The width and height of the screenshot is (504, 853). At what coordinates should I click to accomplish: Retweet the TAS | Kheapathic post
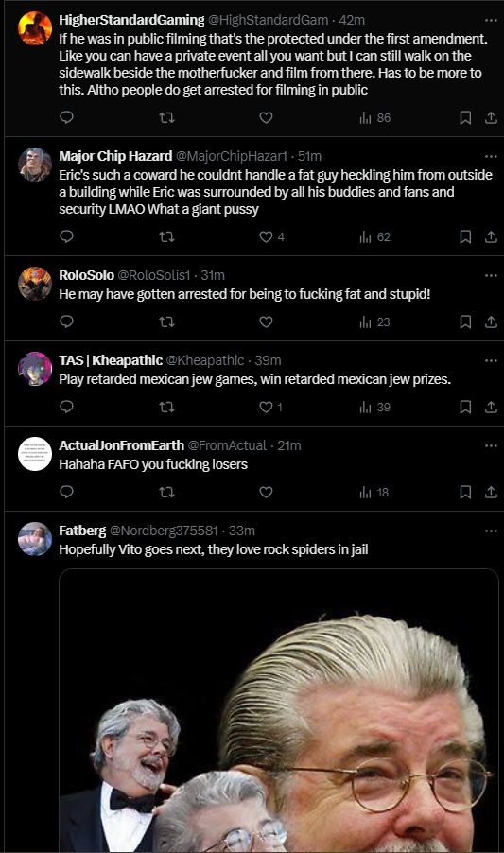[x=166, y=407]
